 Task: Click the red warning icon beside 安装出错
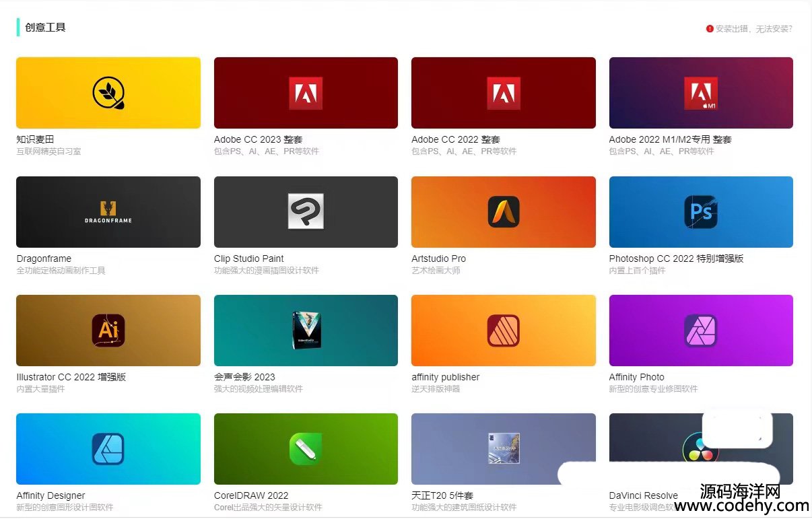coord(710,29)
